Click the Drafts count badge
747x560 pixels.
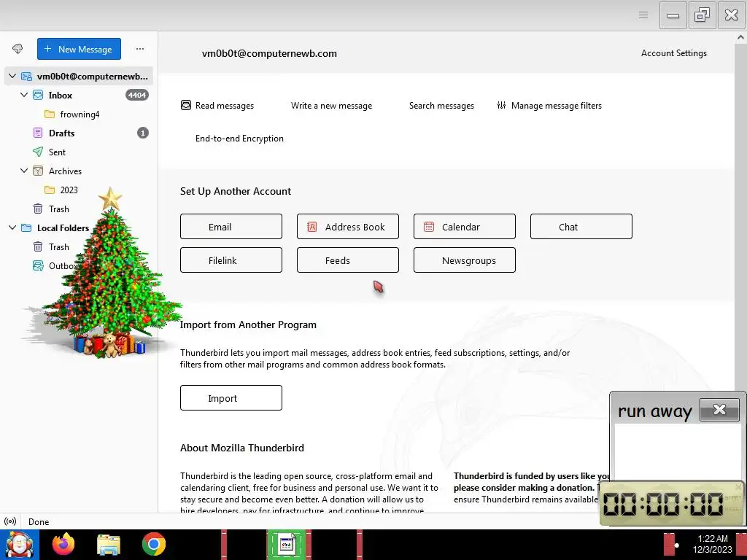coord(143,133)
